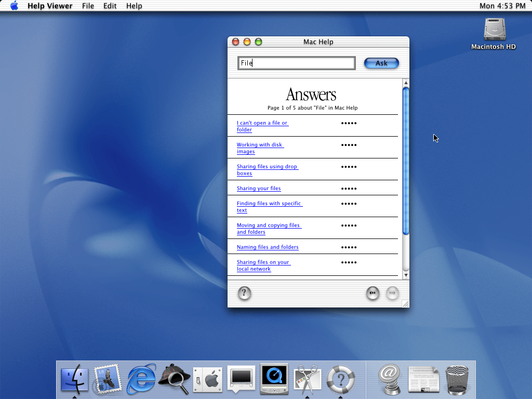The height and width of the screenshot is (399, 532).
Task: Open the Edit menu in menu bar
Action: [x=110, y=6]
